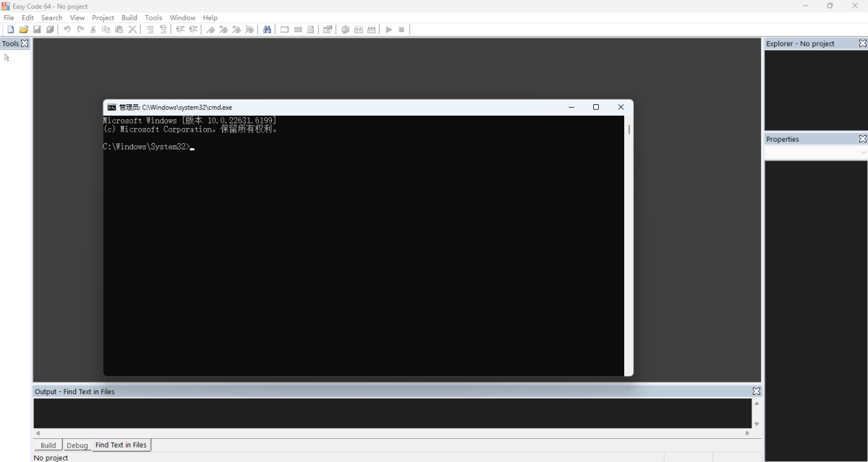Close the Explorer panel via its X toggle
The image size is (868, 462).
pyautogui.click(x=863, y=43)
